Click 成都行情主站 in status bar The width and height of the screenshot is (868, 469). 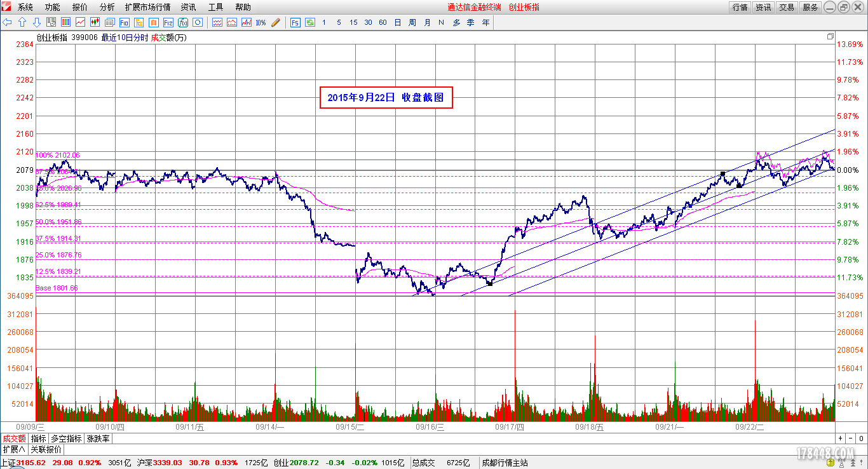[x=505, y=463]
